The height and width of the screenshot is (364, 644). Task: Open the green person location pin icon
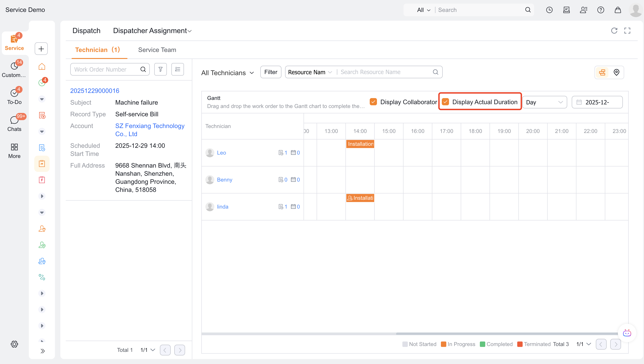(42, 245)
